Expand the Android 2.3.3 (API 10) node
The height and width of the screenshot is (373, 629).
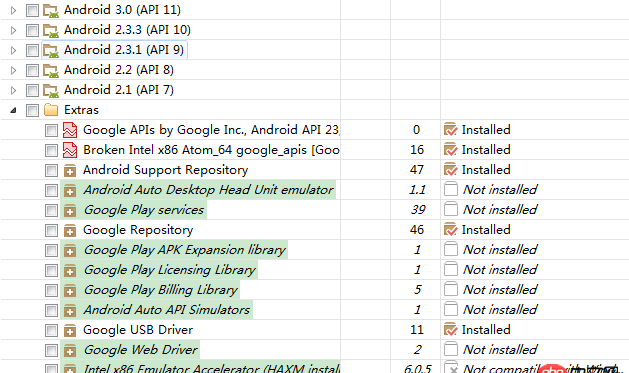(x=13, y=30)
